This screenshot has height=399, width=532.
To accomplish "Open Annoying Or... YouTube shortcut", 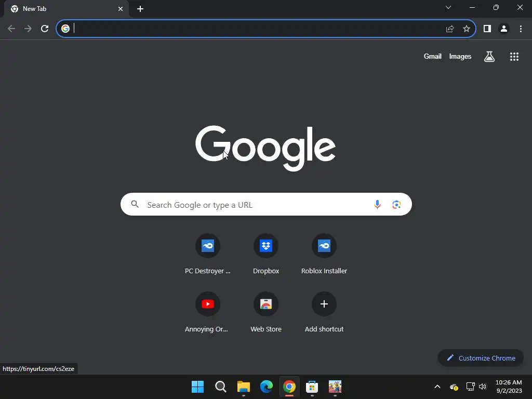I will click(x=208, y=312).
